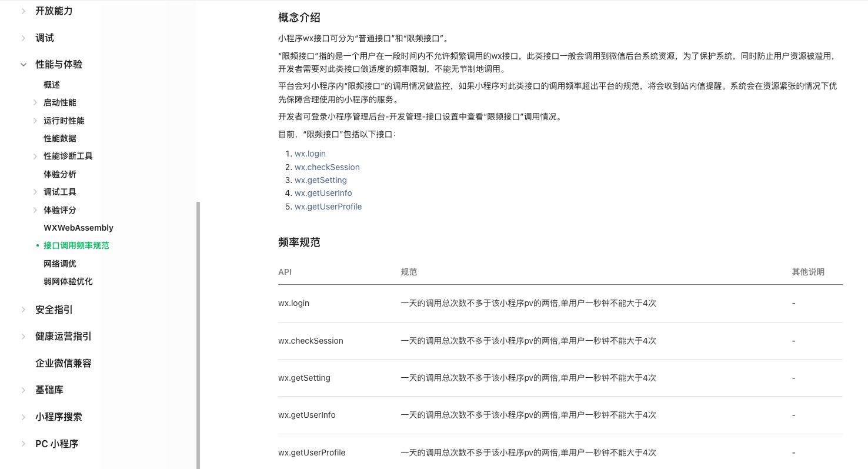Open the 基础库 section
Viewport: 868px width, 469px height.
pos(49,390)
